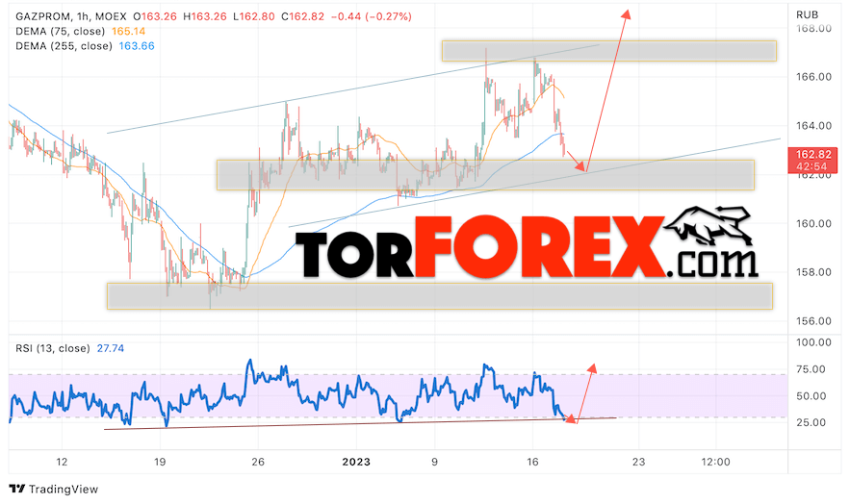Click the current price label 162.82
Viewport: 850px width, 504px height.
[813, 155]
